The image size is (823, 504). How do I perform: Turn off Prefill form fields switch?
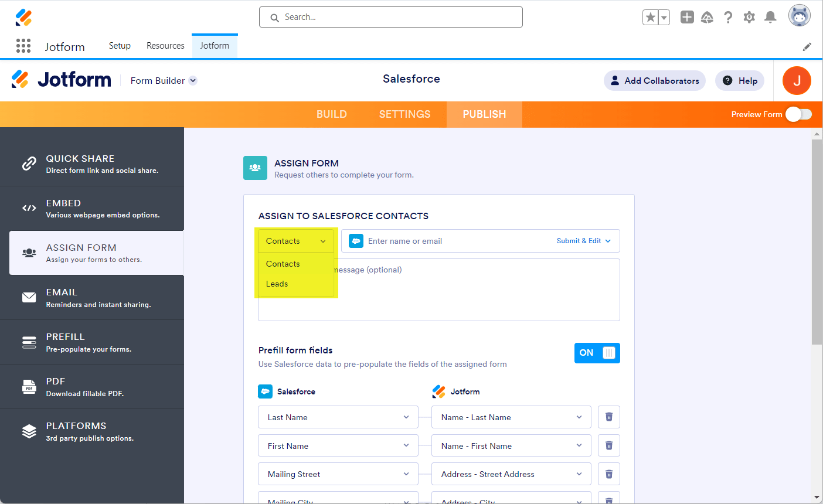(x=597, y=353)
